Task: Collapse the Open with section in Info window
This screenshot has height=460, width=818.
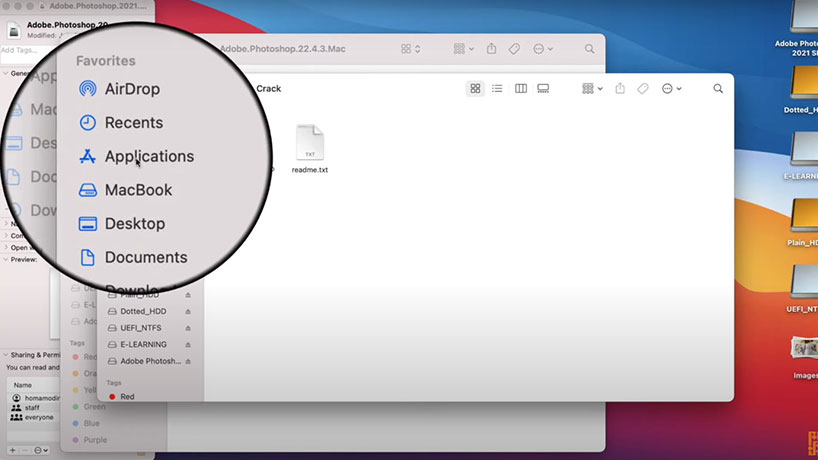Action: click(x=6, y=248)
